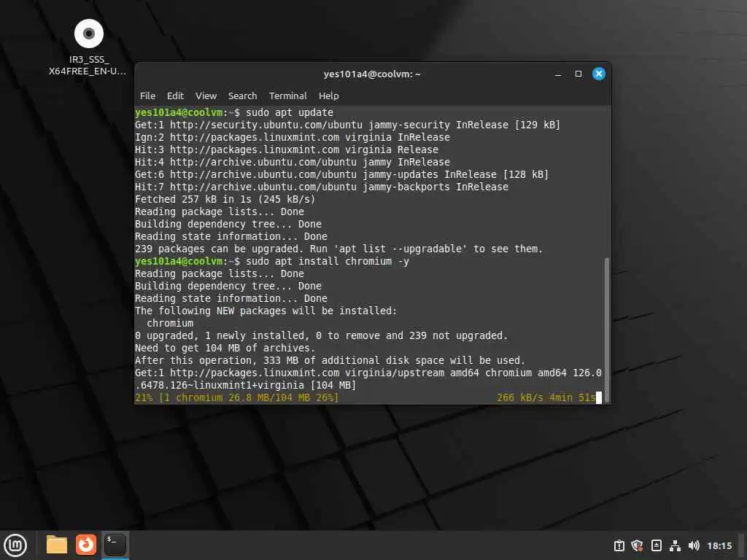Viewport: 747px width, 560px height.
Task: Click the 'sudo apt update' command line
Action: pyautogui.click(x=234, y=112)
